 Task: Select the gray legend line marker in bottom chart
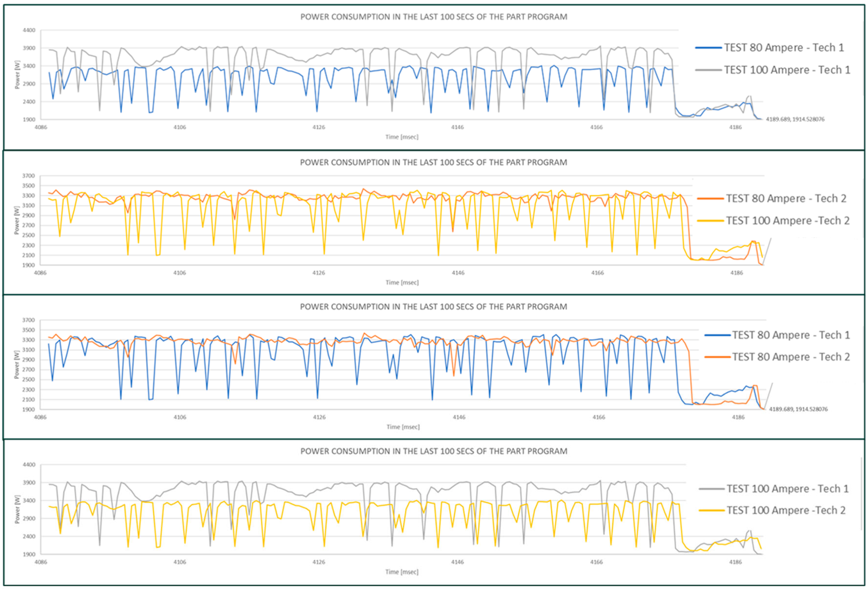(x=711, y=489)
